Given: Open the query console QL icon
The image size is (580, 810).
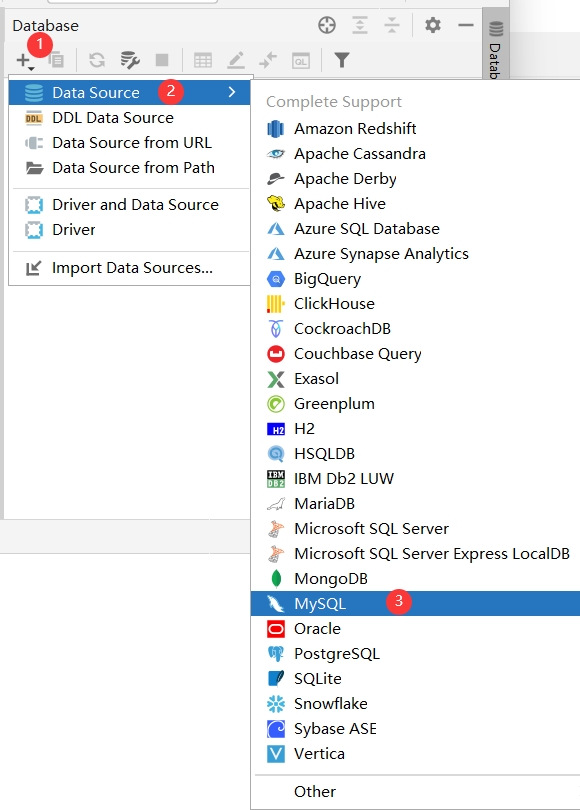Looking at the screenshot, I should [301, 61].
